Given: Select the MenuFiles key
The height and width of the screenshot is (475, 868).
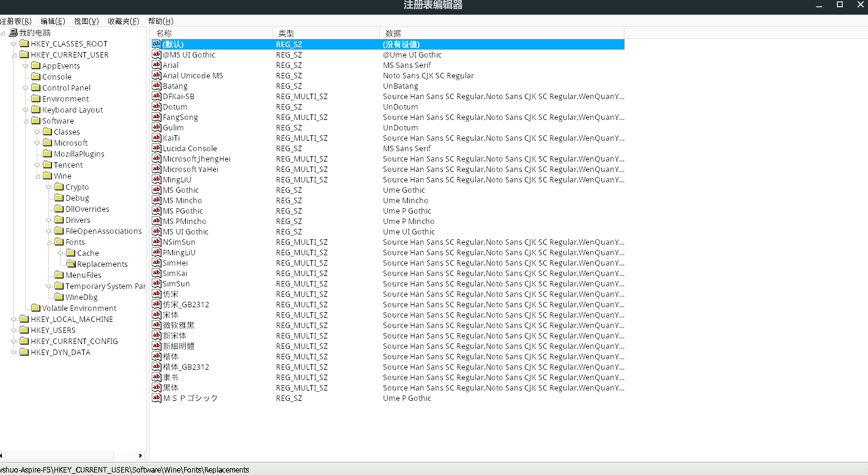Looking at the screenshot, I should point(84,275).
